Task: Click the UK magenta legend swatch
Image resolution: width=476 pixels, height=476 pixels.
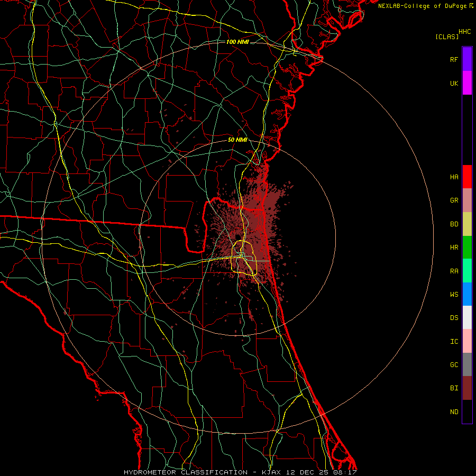Action: click(x=467, y=83)
